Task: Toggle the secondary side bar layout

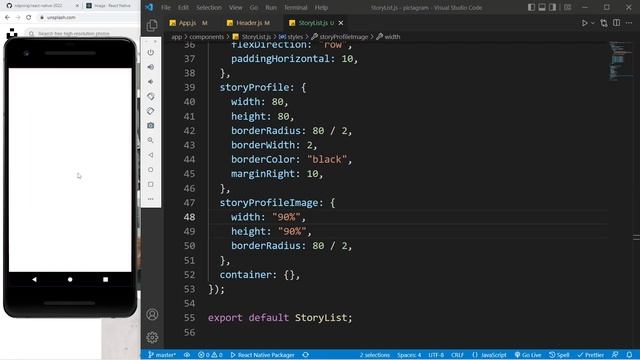Action: pos(553,7)
